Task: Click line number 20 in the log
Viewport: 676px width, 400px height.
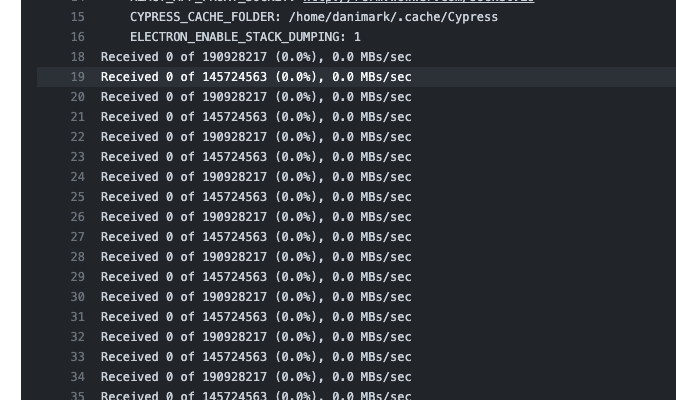Action: pyautogui.click(x=78, y=97)
